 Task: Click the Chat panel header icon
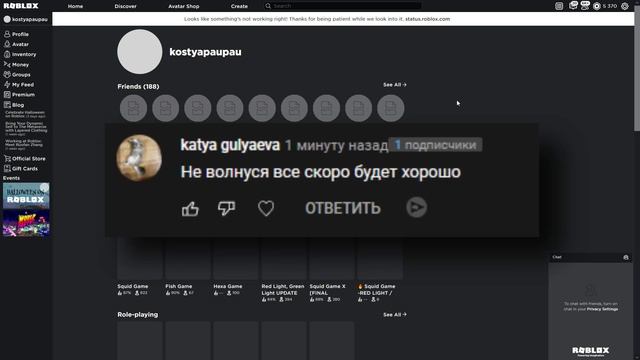coord(626,257)
